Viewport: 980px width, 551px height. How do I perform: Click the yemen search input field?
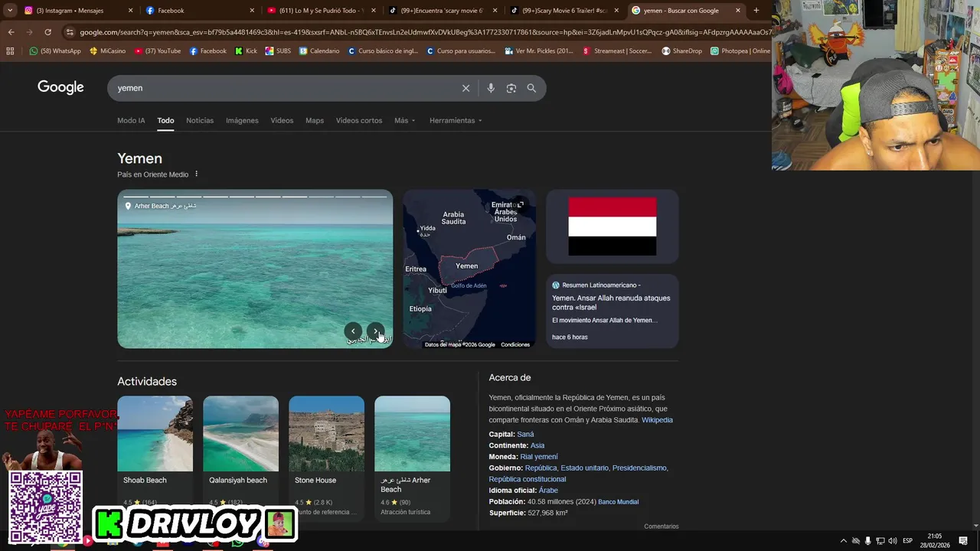click(283, 88)
